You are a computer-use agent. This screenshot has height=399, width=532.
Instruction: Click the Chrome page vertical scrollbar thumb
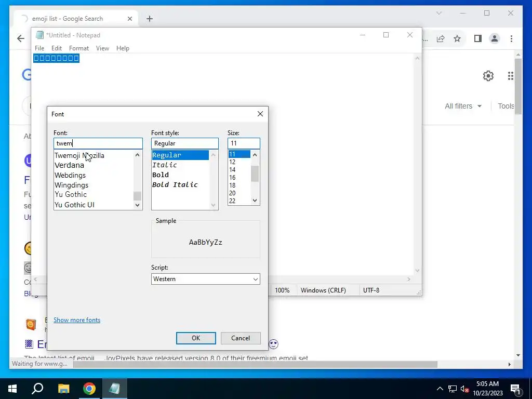pyautogui.click(x=518, y=87)
